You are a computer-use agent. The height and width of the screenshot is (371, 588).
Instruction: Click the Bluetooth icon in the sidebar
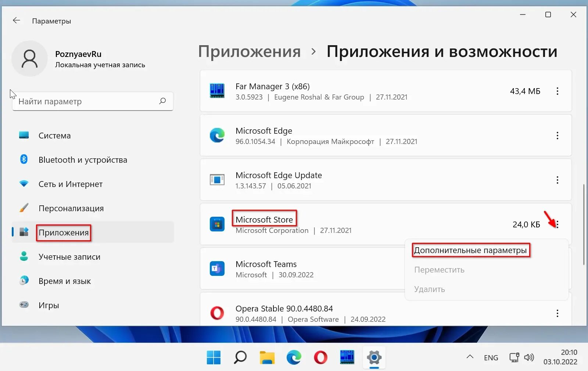[24, 159]
